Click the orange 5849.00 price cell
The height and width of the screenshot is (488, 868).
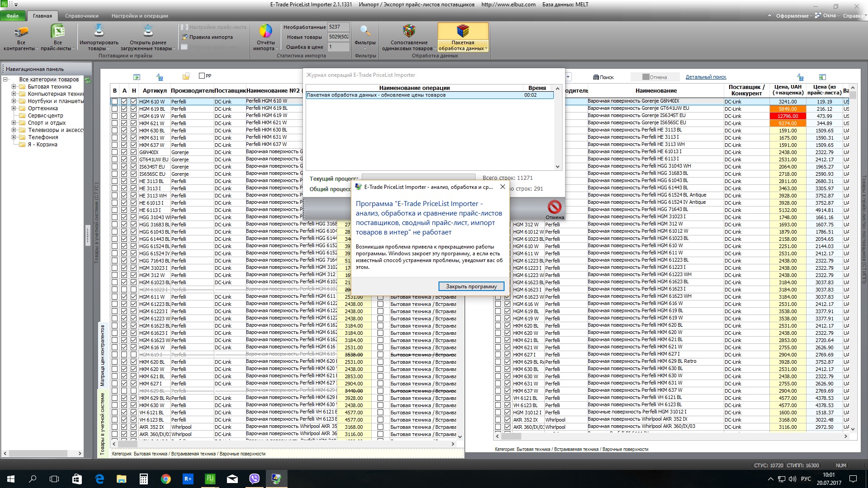tap(788, 109)
